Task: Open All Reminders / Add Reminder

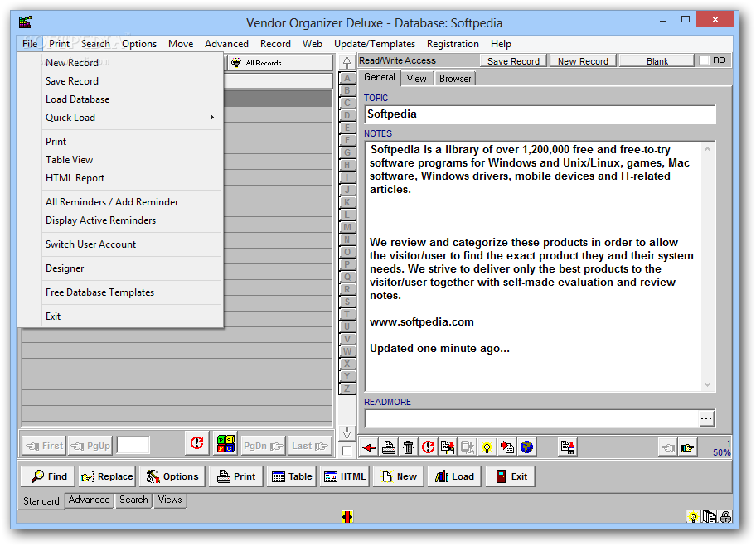Action: 133,202
